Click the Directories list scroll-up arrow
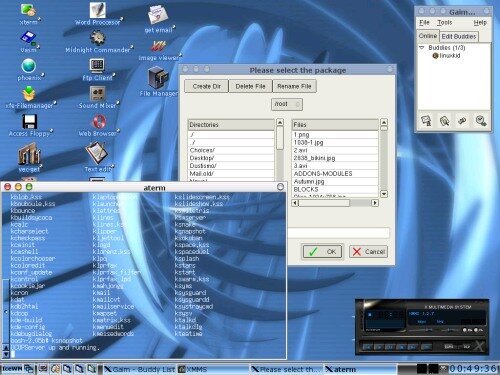The width and height of the screenshot is (500, 375). (280, 122)
